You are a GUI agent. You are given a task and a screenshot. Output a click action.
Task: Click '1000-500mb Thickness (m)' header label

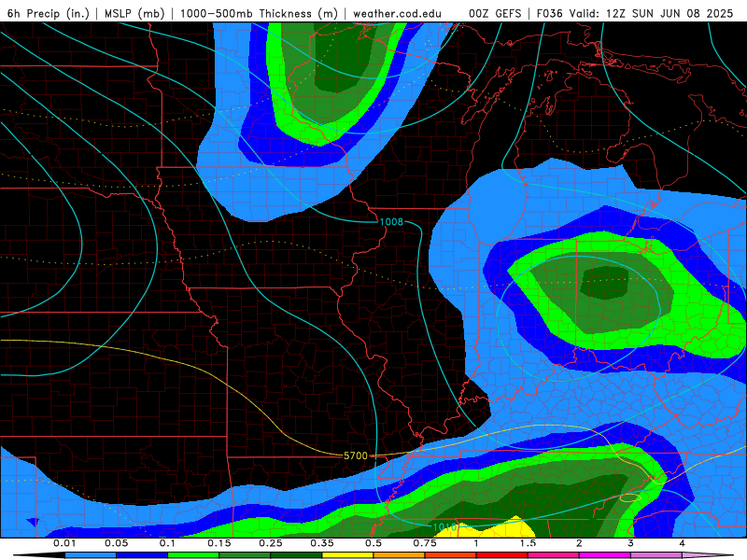tap(259, 13)
